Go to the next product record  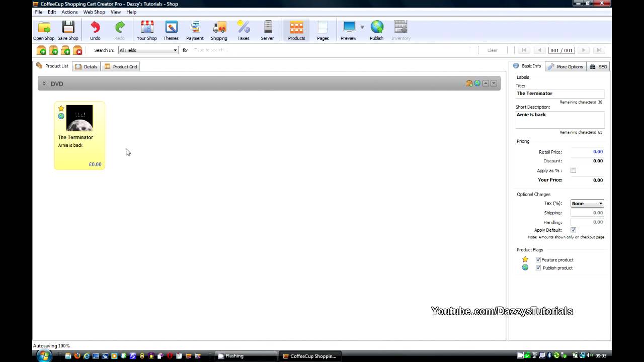point(584,50)
